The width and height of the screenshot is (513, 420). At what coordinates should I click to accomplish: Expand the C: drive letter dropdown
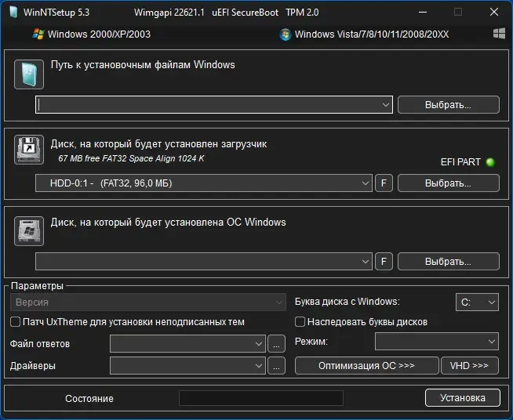click(x=477, y=302)
